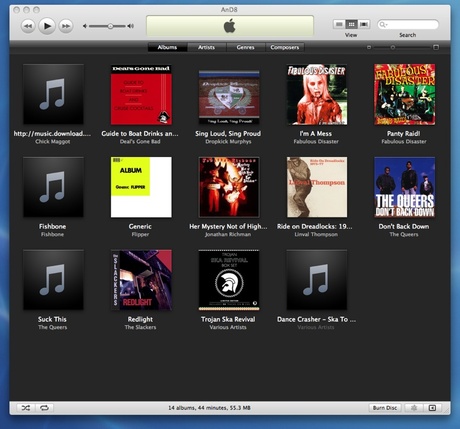
Task: Click album title 'Trojan Ska Revival'
Action: click(228, 319)
